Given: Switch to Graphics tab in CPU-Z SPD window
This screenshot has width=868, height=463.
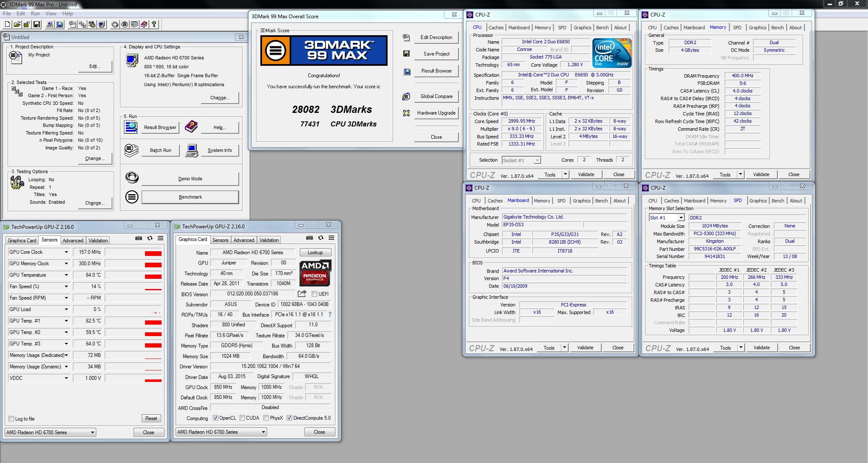Looking at the screenshot, I should coord(758,201).
